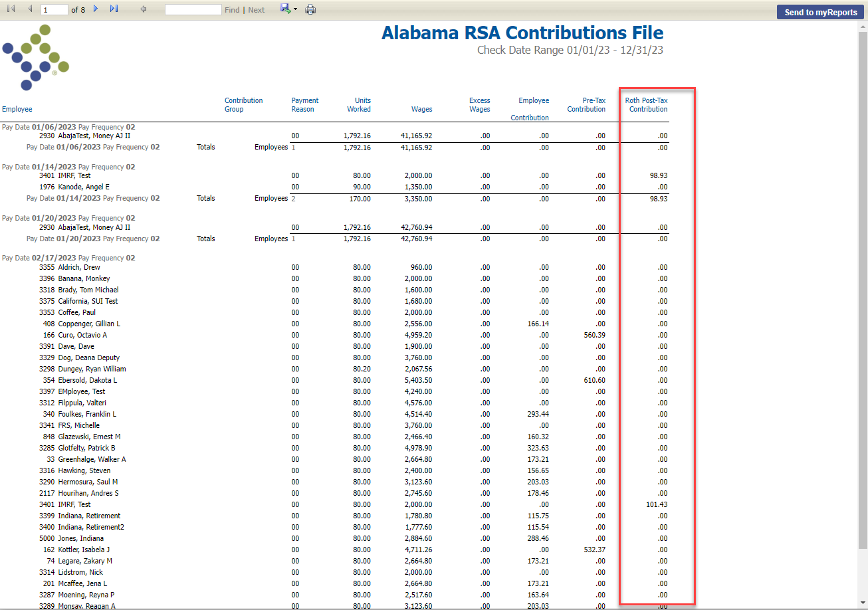Viewport: 868px width, 610px height.
Task: Click the wages value 42,760.94 in Totals row
Action: click(417, 239)
